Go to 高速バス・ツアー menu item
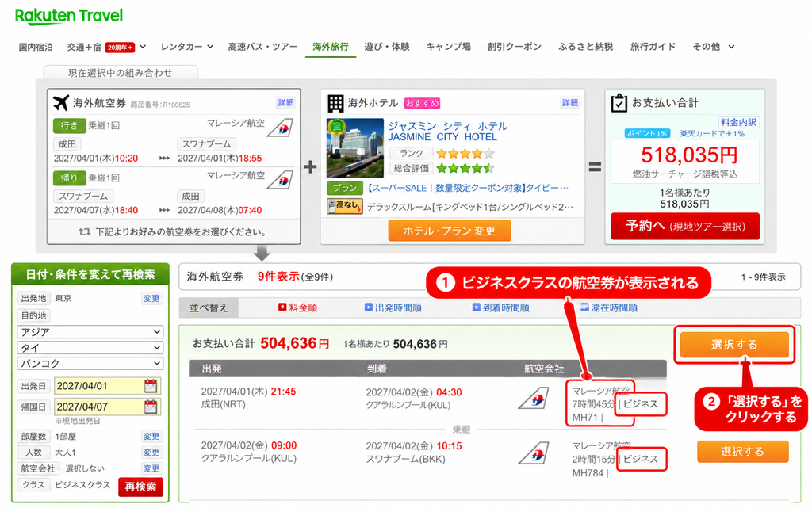This screenshot has width=812, height=508. coord(262,47)
